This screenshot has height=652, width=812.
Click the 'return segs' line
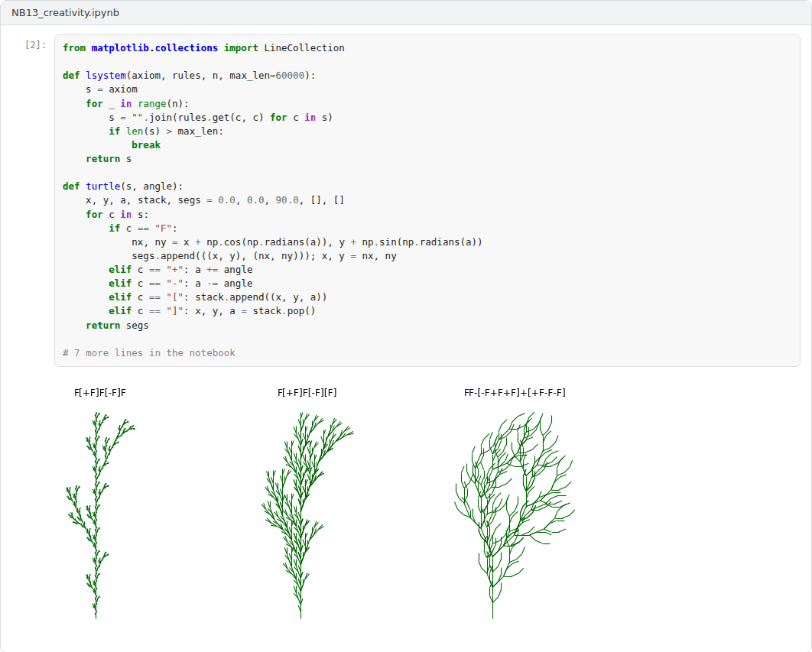[117, 325]
